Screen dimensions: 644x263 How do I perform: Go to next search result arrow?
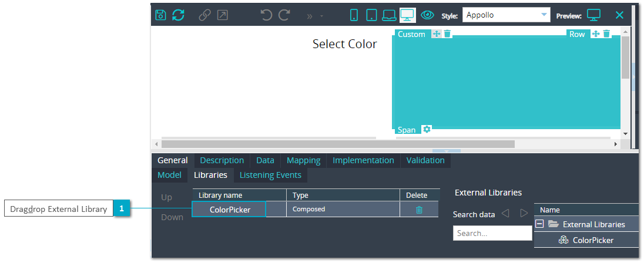pyautogui.click(x=524, y=213)
